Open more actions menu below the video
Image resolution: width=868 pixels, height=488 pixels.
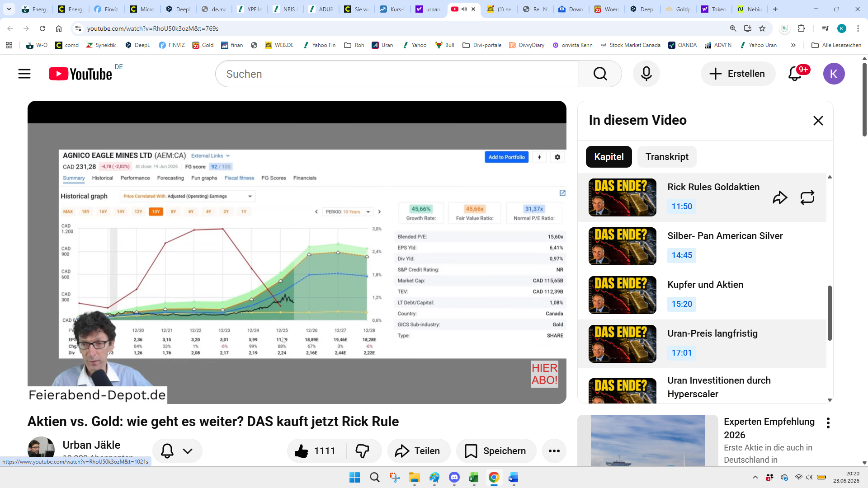pyautogui.click(x=554, y=451)
